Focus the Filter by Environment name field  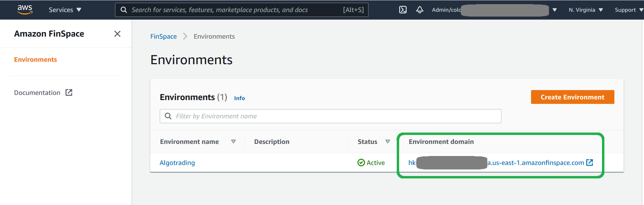pos(330,116)
